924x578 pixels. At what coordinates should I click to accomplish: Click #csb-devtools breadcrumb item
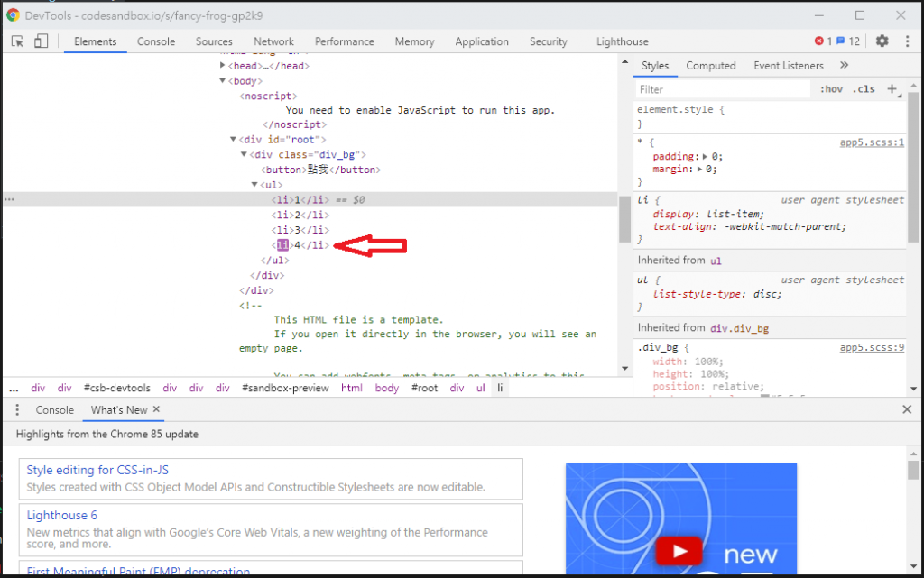coord(116,388)
